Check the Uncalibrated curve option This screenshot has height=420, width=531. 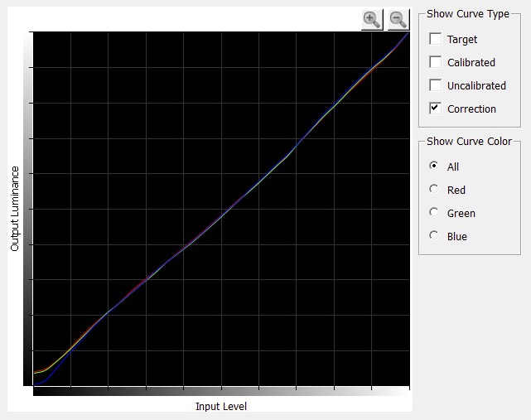point(435,85)
